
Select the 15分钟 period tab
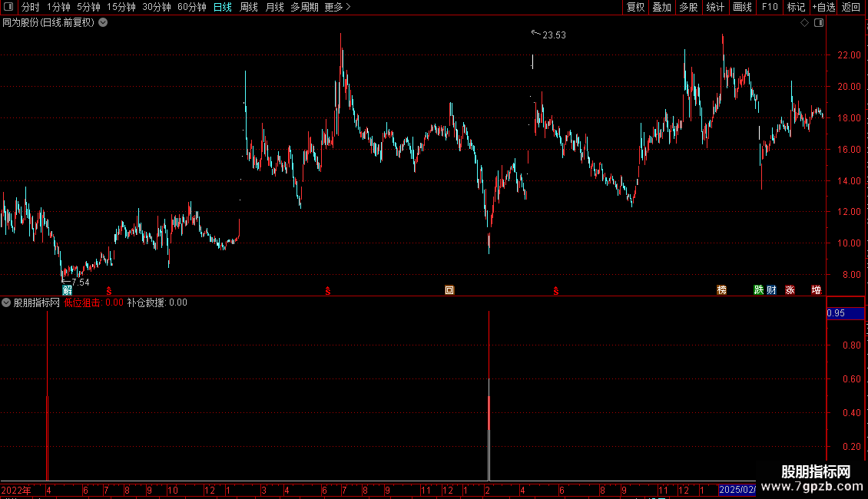pos(121,7)
